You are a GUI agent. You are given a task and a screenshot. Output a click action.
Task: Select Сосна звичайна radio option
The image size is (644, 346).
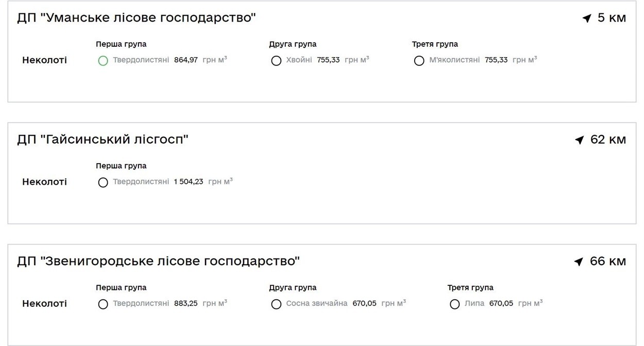point(276,304)
